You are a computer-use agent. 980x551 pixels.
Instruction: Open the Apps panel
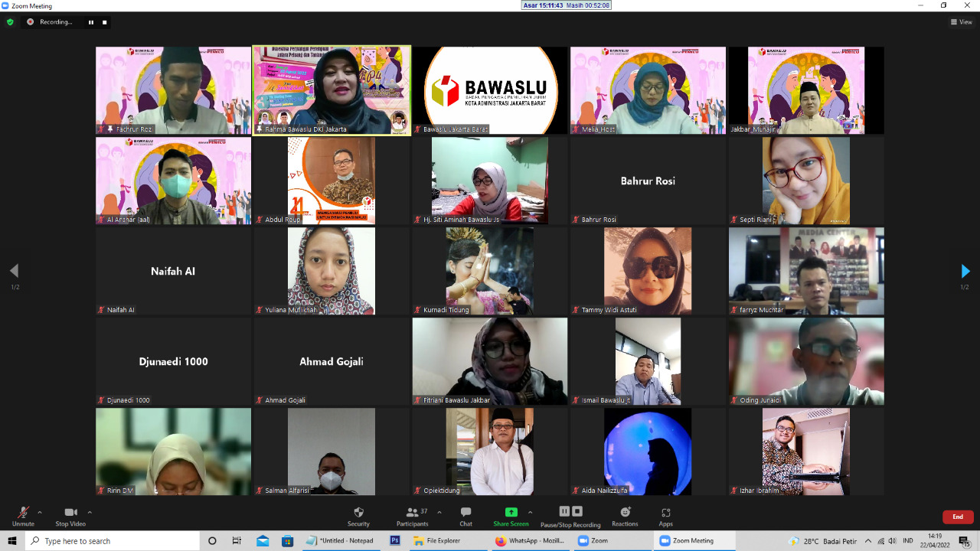pyautogui.click(x=665, y=516)
